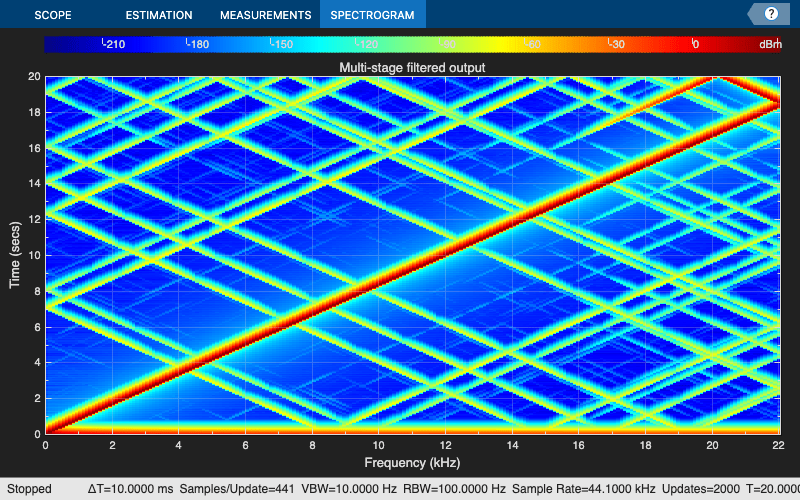The width and height of the screenshot is (800, 500).
Task: Click the spectrogram plot area
Action: point(412,255)
